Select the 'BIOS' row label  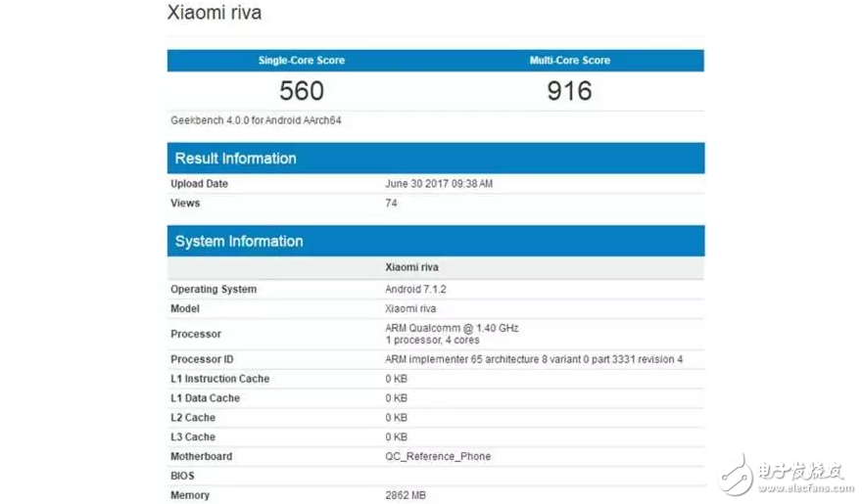coord(182,476)
